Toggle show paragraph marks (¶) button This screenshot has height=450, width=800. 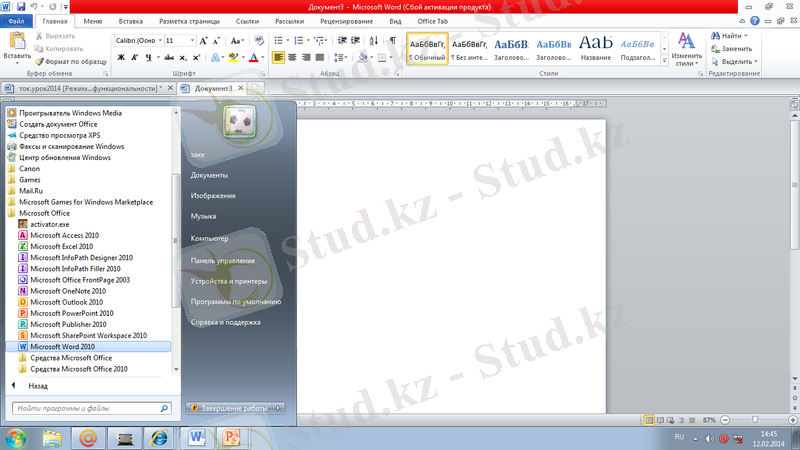(x=393, y=40)
